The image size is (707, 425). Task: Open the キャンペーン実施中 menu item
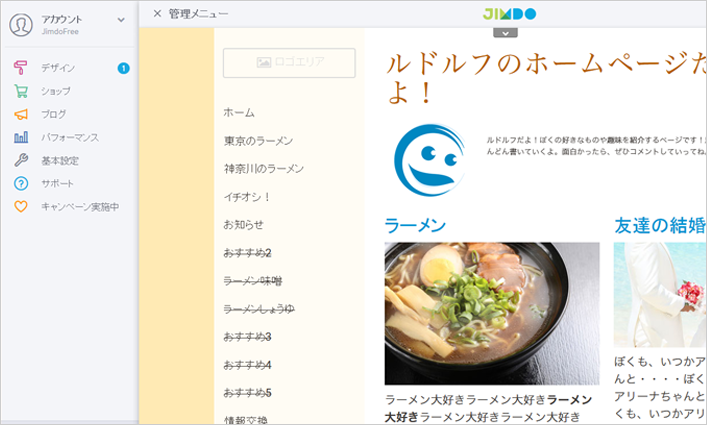(80, 207)
